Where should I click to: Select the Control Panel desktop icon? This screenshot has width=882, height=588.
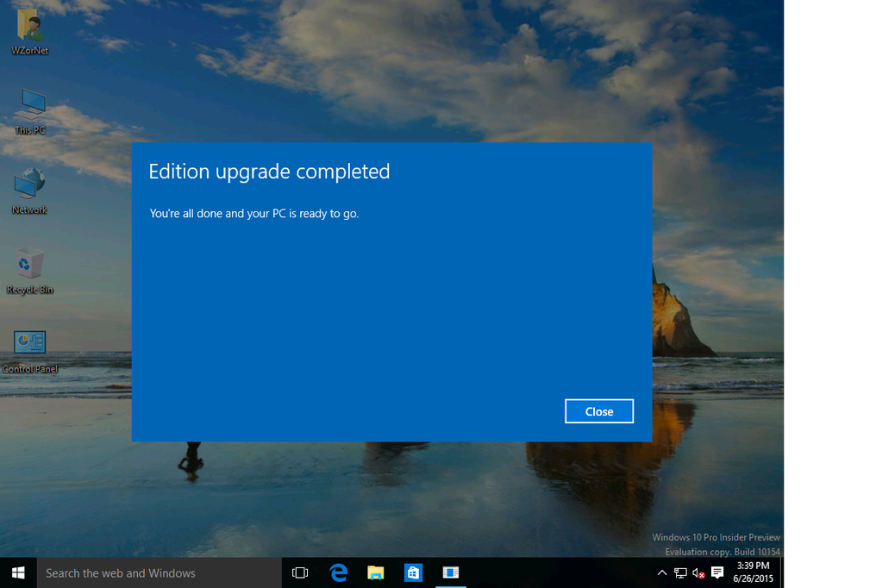30,352
